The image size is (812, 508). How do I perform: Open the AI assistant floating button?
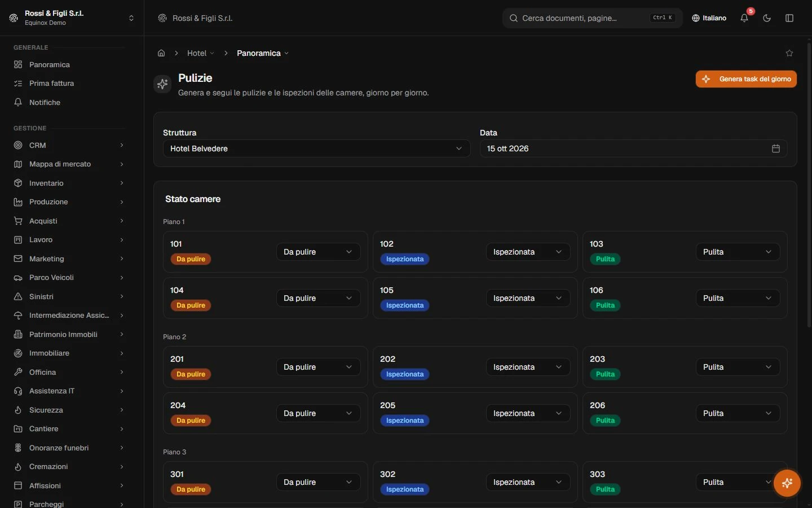click(787, 483)
